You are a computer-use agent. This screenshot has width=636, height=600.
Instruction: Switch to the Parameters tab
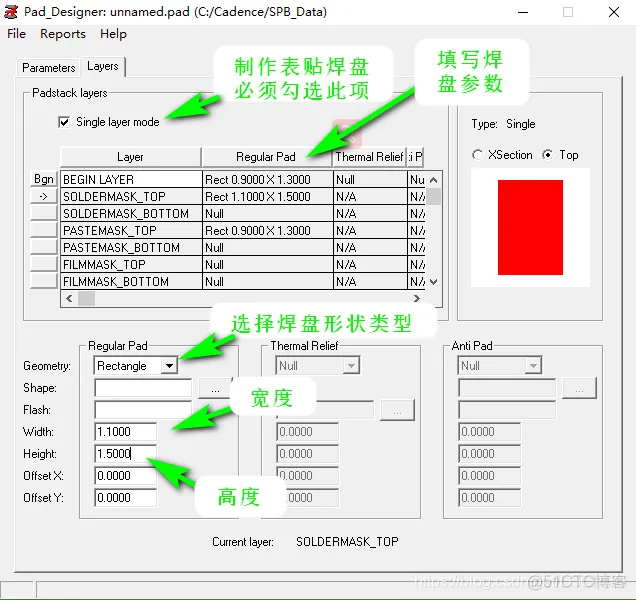pyautogui.click(x=49, y=67)
